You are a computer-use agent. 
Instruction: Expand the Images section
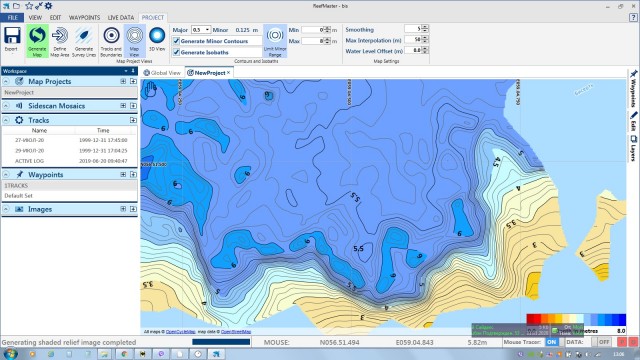(6, 209)
